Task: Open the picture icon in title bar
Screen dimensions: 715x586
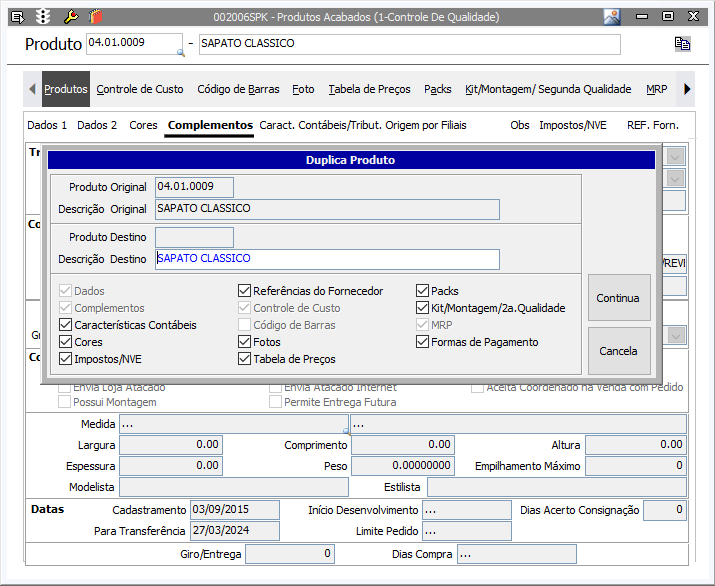Action: (x=612, y=16)
